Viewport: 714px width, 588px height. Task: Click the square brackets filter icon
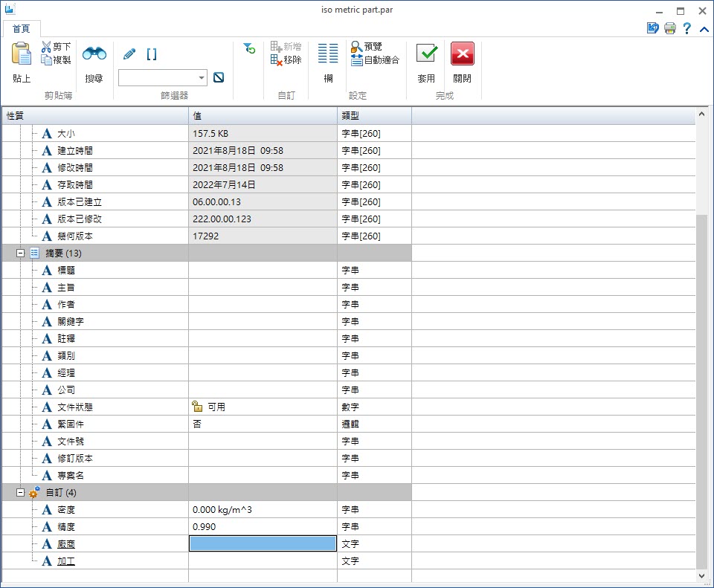pyautogui.click(x=152, y=54)
